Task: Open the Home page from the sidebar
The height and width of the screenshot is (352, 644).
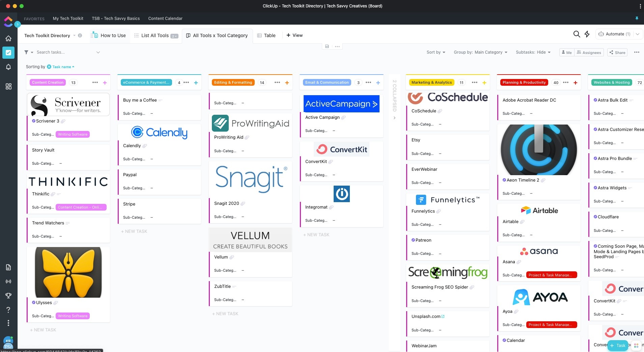Action: click(x=8, y=38)
